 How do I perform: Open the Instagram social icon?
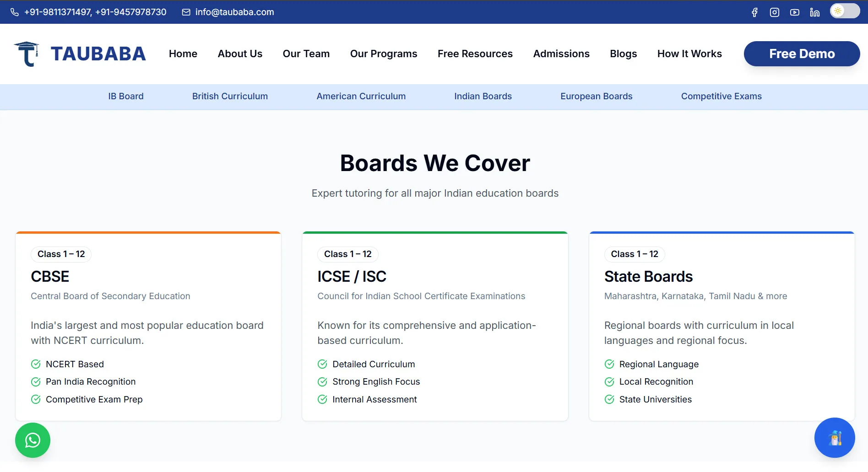[x=775, y=12]
